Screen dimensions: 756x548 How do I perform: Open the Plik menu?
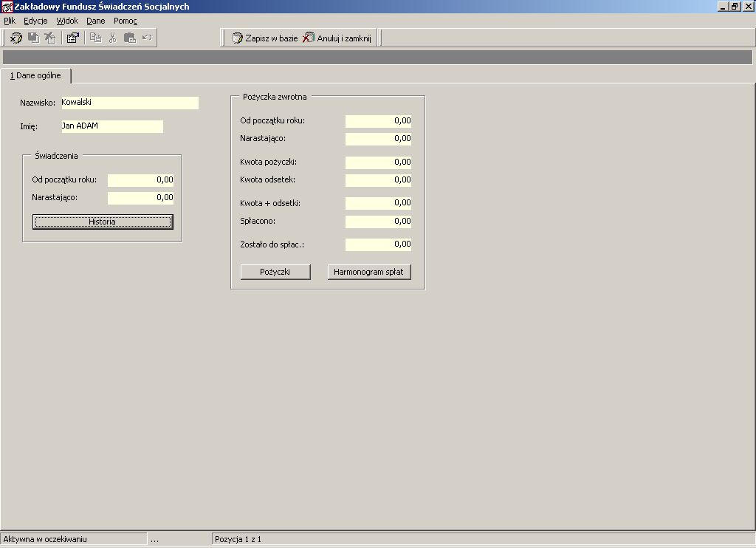(x=10, y=21)
